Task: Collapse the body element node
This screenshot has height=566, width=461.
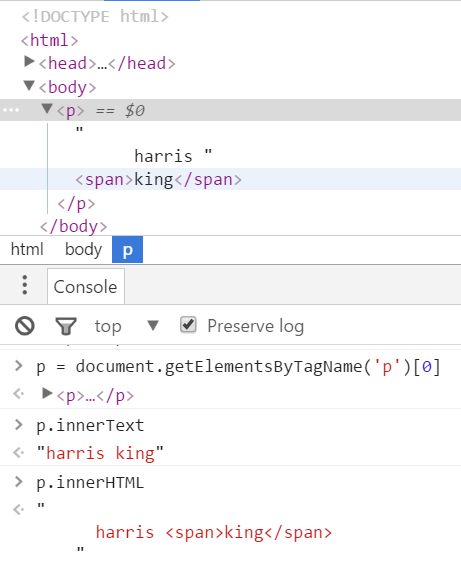Action: coord(29,86)
